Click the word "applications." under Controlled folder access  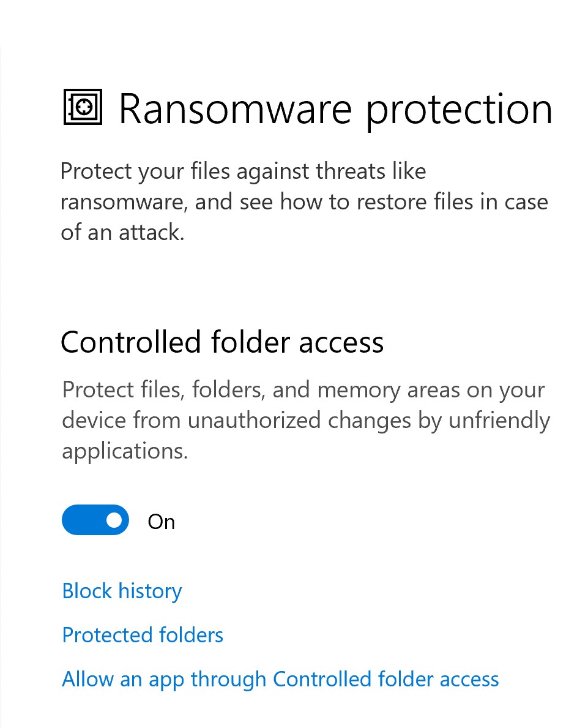pyautogui.click(x=125, y=452)
